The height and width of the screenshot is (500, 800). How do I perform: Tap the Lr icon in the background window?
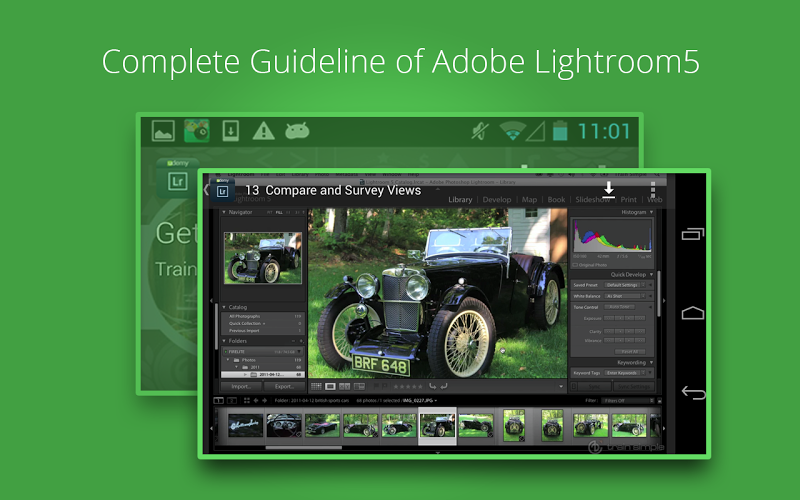pyautogui.click(x=177, y=181)
